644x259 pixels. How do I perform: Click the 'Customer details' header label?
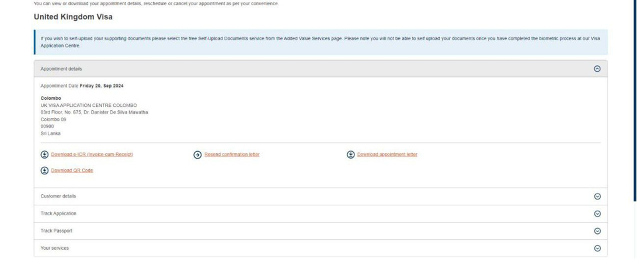[58, 197]
